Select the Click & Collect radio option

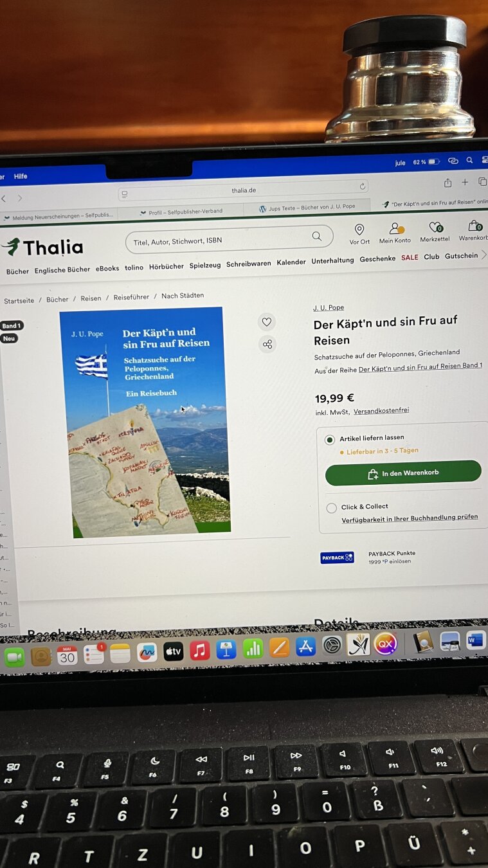331,508
